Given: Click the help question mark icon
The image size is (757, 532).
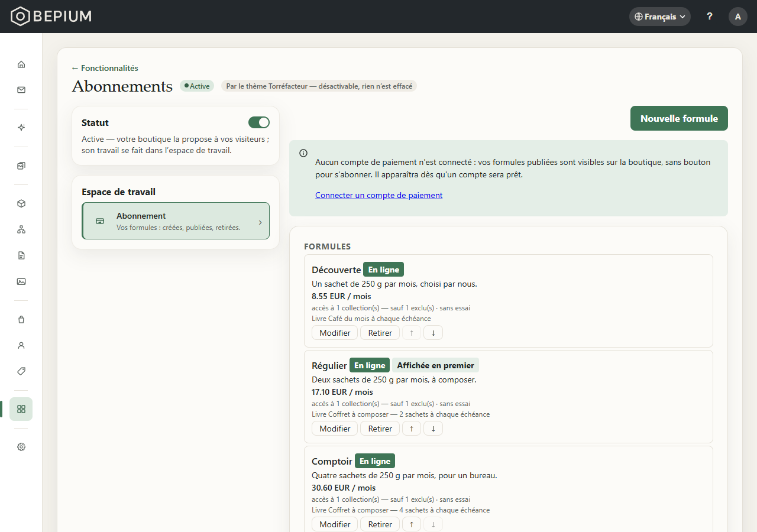Looking at the screenshot, I should [x=710, y=17].
